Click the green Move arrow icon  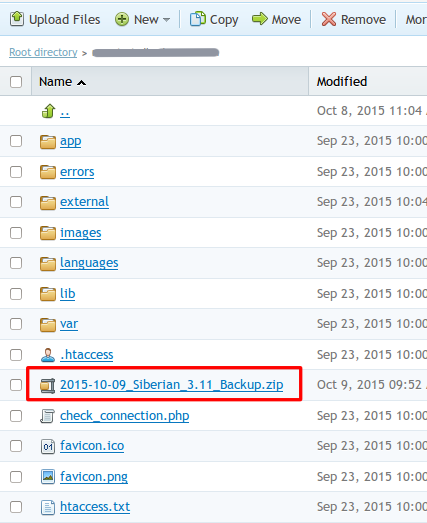tap(260, 19)
